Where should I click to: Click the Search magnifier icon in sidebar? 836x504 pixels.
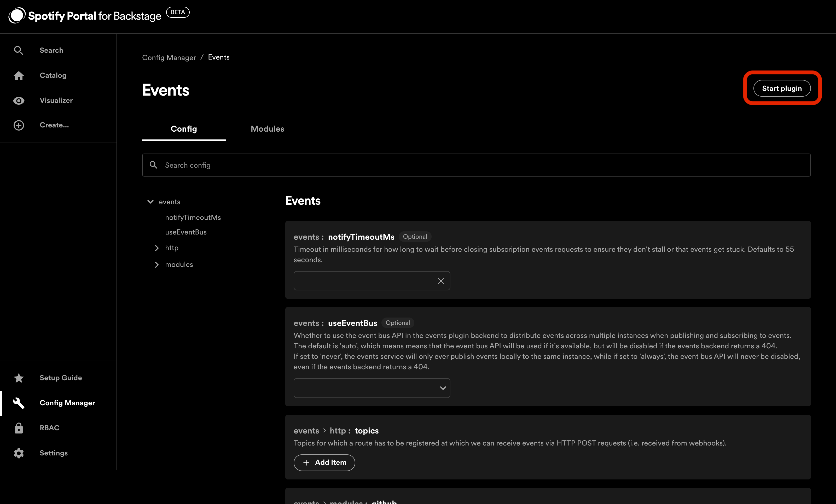(x=19, y=51)
